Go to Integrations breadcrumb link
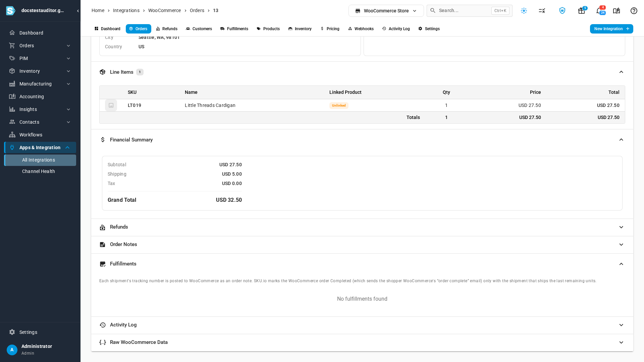 click(x=126, y=10)
